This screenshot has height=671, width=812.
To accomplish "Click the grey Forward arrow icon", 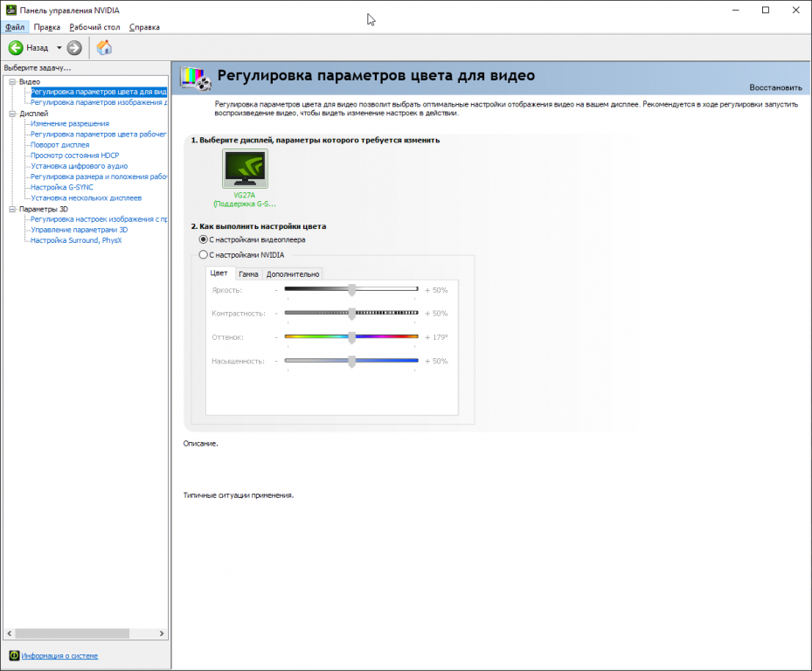I will coord(74,48).
